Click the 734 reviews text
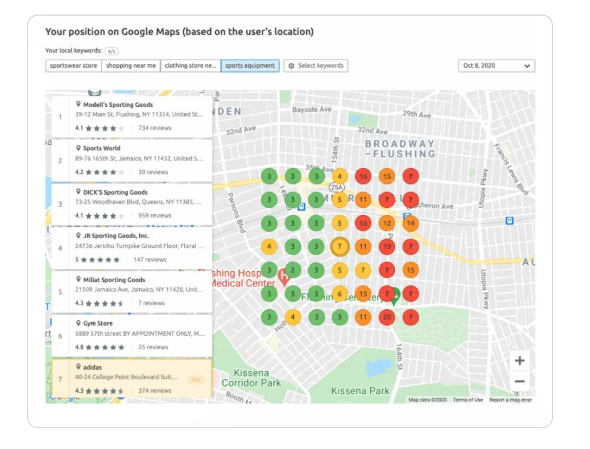 tap(155, 128)
